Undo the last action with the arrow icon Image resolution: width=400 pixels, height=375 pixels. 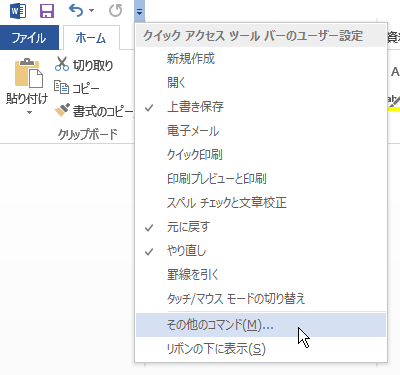76,11
